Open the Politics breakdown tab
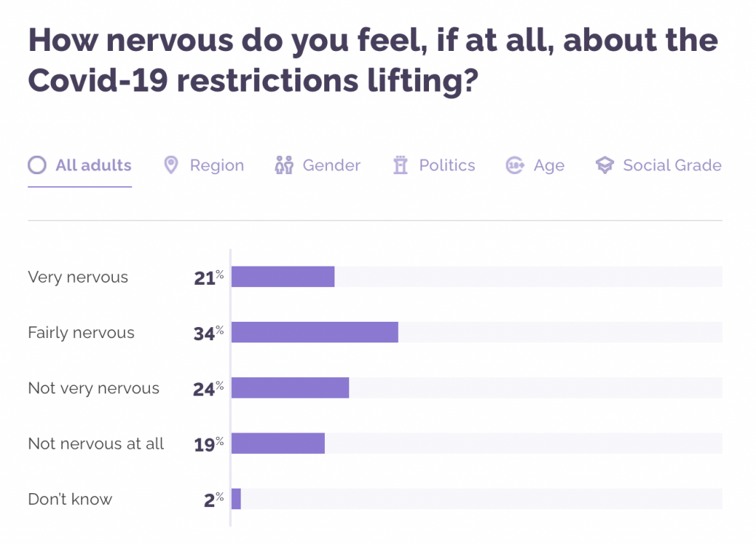 [x=447, y=165]
